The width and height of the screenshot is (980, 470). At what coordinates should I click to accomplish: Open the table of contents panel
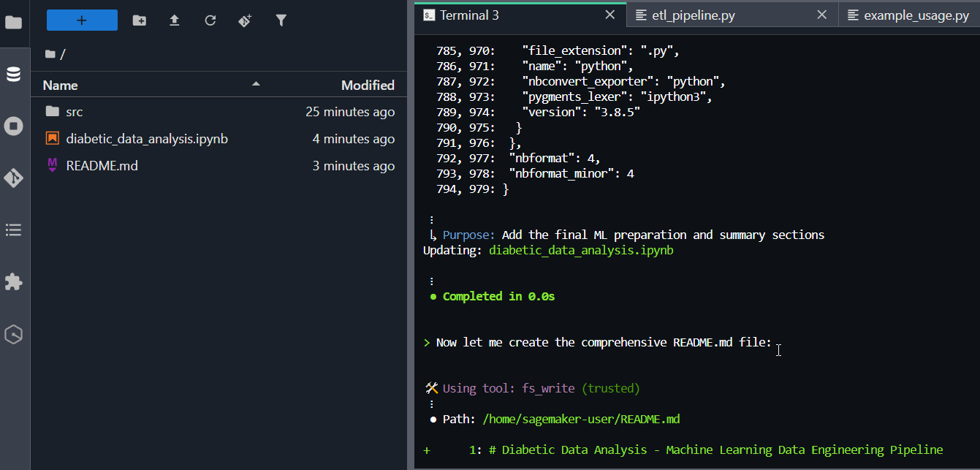click(15, 230)
